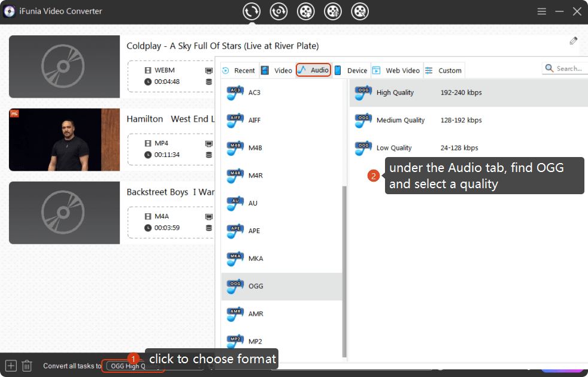This screenshot has height=377, width=588.
Task: Click the format list vertical scrollbar
Action: click(344, 270)
